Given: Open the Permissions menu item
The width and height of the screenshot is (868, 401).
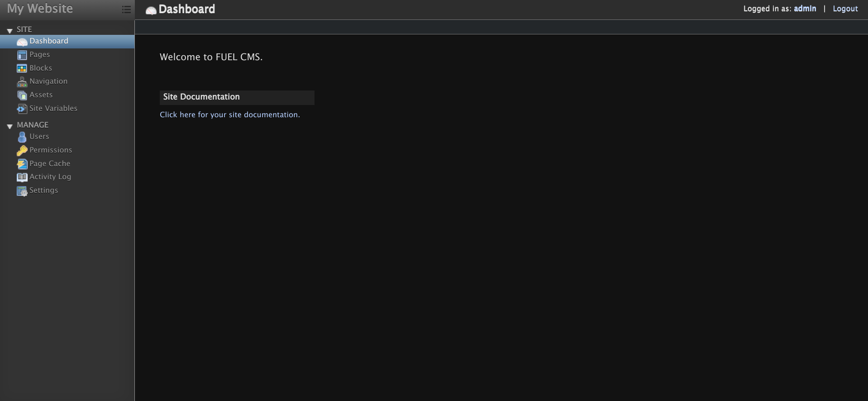Looking at the screenshot, I should [51, 150].
